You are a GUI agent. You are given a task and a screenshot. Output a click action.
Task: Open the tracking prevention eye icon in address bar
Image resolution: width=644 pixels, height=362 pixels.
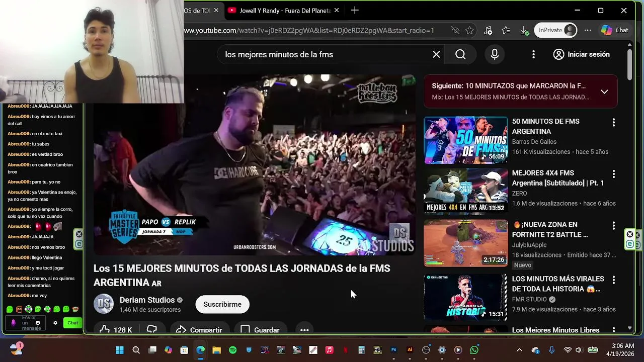click(x=455, y=30)
